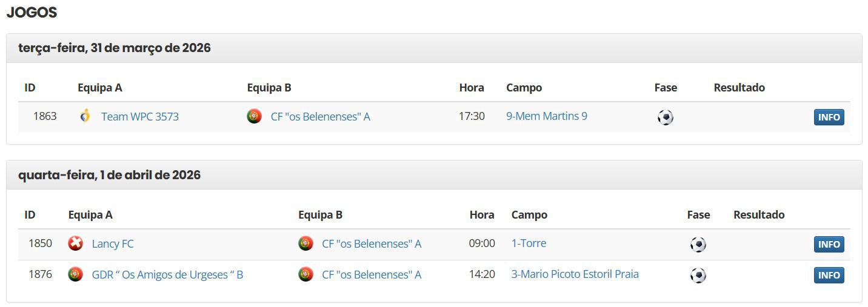Open the 3-Mario Picoto Estoril Praia field
868x307 pixels.
[575, 274]
